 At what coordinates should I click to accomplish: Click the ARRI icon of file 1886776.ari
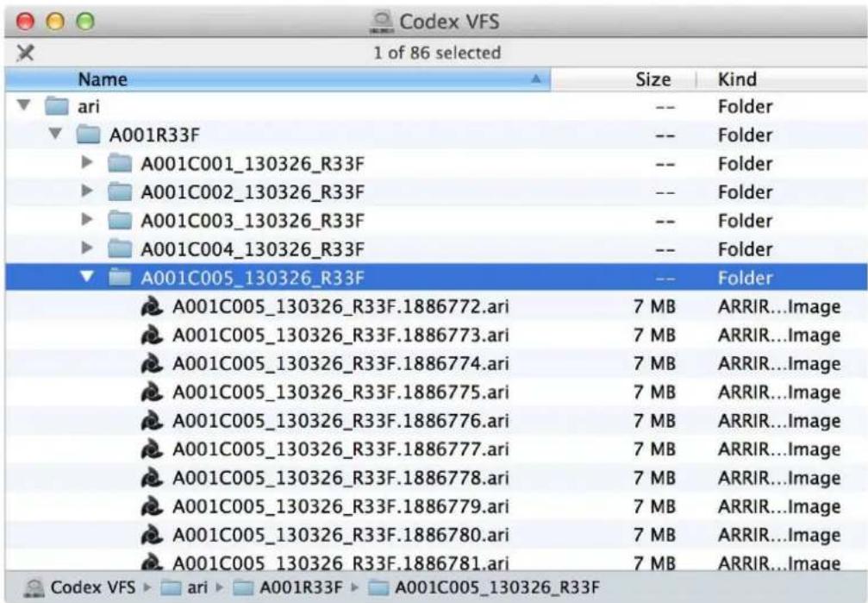(152, 421)
